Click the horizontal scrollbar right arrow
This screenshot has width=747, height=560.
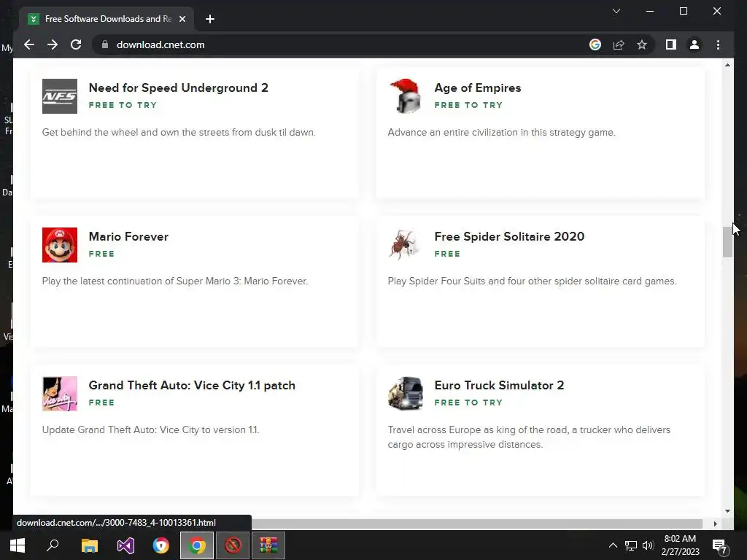pyautogui.click(x=715, y=524)
